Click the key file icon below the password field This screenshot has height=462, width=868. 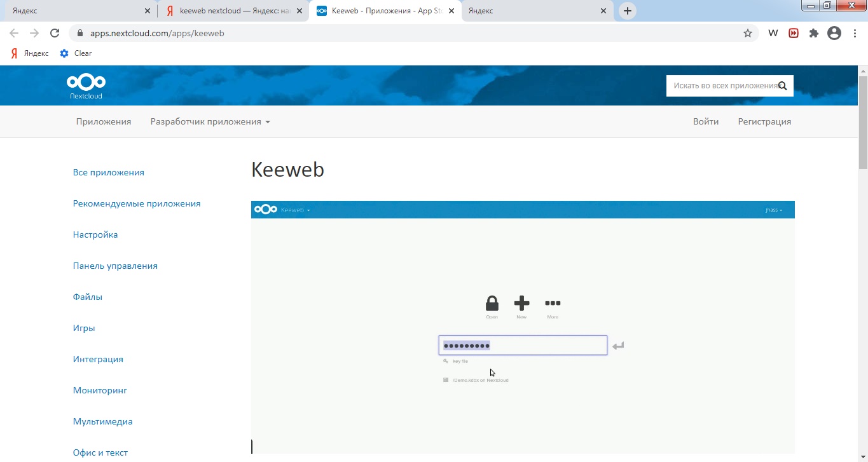coord(445,360)
